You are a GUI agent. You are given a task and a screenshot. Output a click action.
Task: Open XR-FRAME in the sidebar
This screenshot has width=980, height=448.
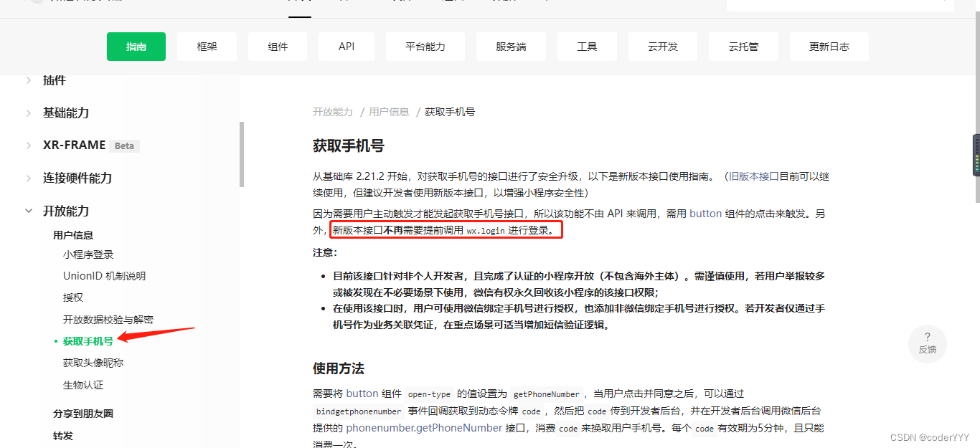[74, 145]
